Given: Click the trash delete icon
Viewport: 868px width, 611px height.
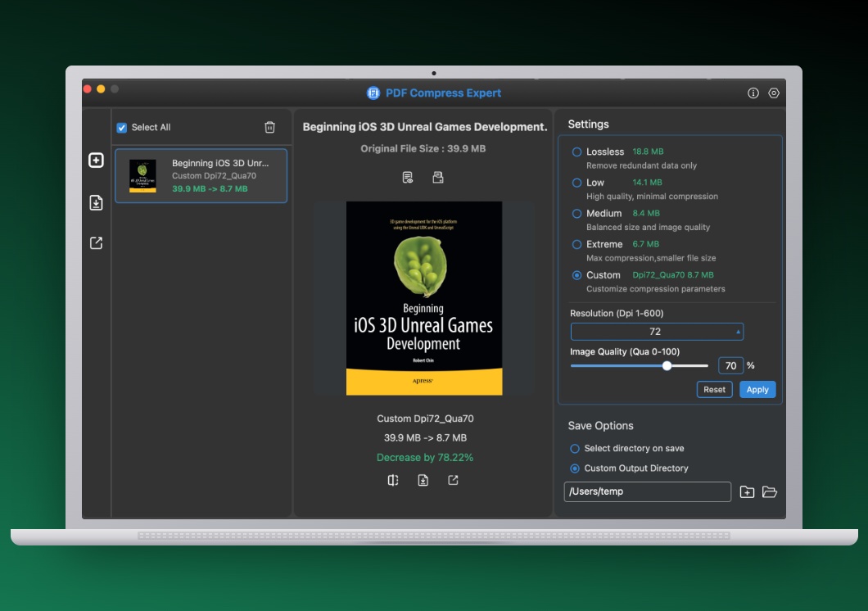Looking at the screenshot, I should point(269,127).
